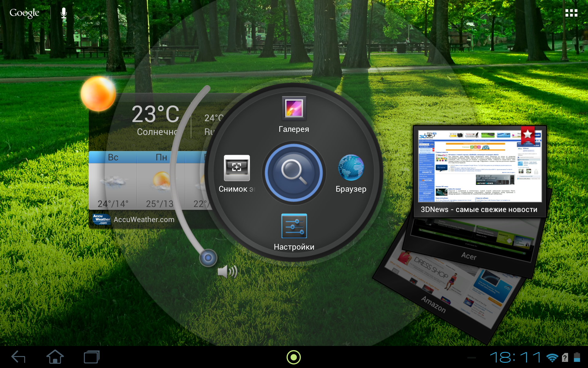The width and height of the screenshot is (588, 368).
Task: Tap the speaker volume icon
Action: 227,272
